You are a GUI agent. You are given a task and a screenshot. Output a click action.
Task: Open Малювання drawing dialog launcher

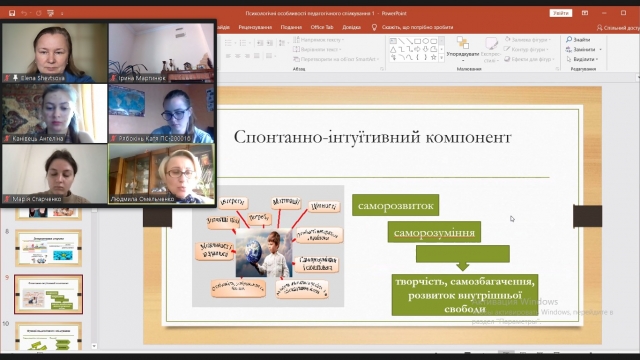coord(558,69)
